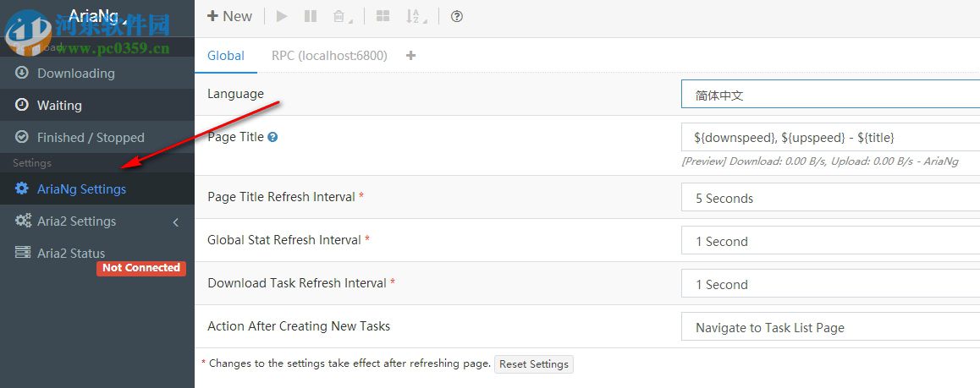Open the Downloading list

[x=97, y=73]
